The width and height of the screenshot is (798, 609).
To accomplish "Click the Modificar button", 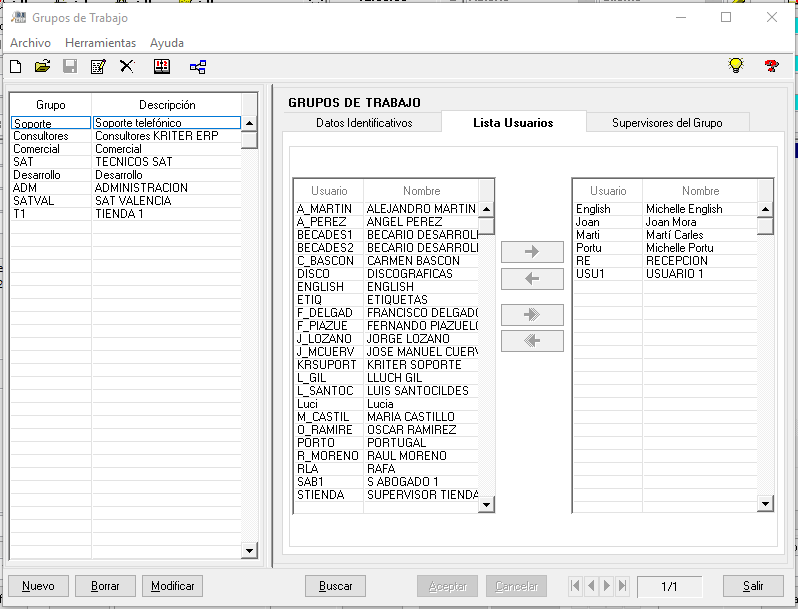I will (x=173, y=586).
